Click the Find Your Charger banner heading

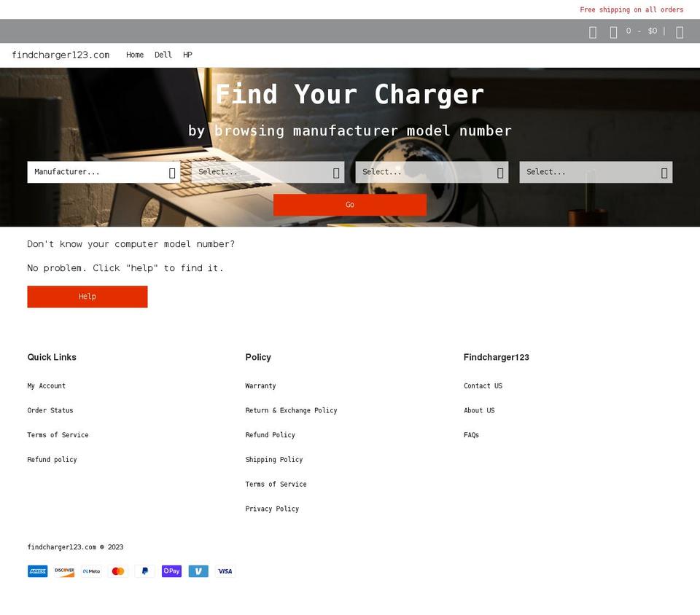[350, 94]
